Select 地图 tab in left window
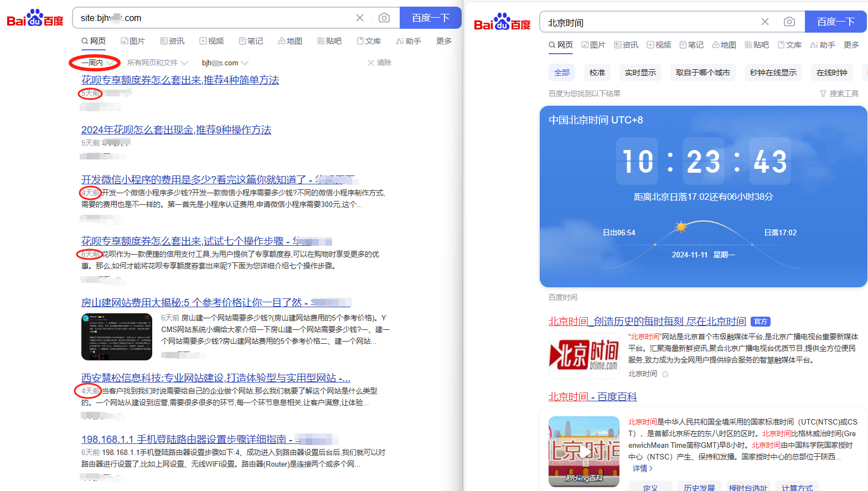The image size is (868, 491). pos(290,41)
